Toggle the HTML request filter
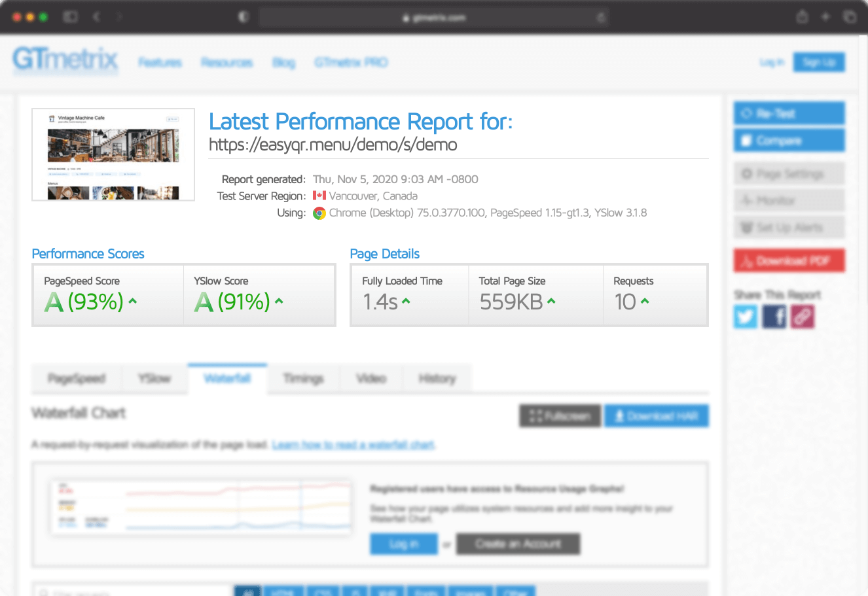This screenshot has width=868, height=596. tap(284, 592)
